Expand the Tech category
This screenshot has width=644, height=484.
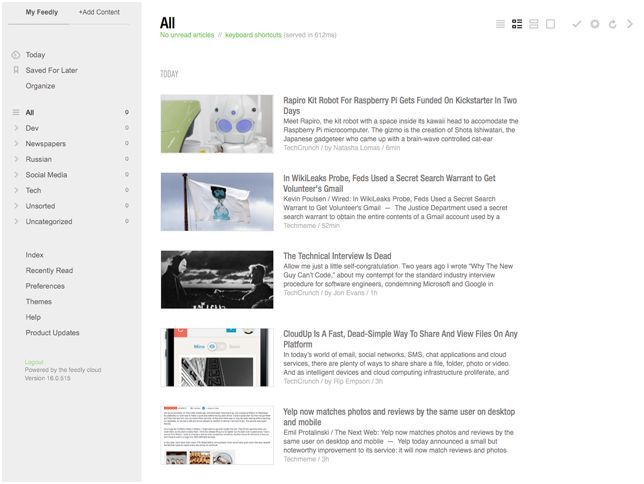pos(16,191)
